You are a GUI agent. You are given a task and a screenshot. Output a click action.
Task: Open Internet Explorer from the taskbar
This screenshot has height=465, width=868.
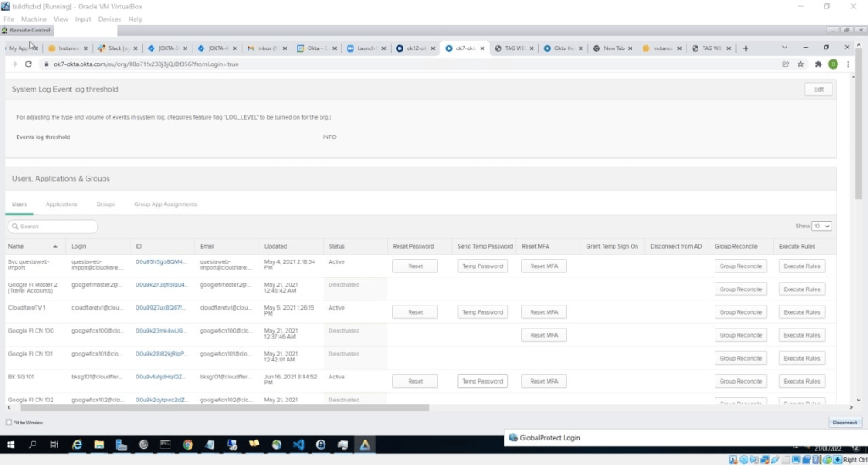(x=76, y=444)
